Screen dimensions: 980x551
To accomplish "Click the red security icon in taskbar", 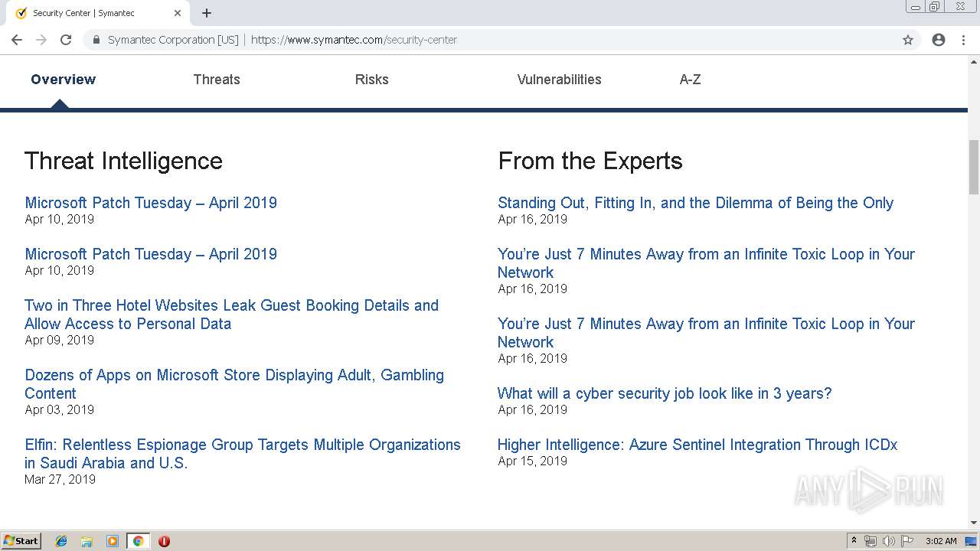I will pos(164,541).
